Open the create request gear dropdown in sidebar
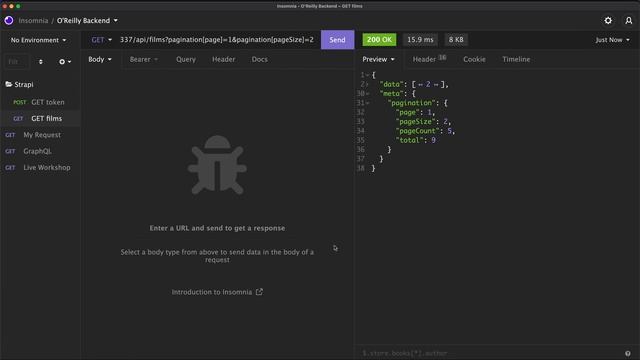 coord(65,62)
